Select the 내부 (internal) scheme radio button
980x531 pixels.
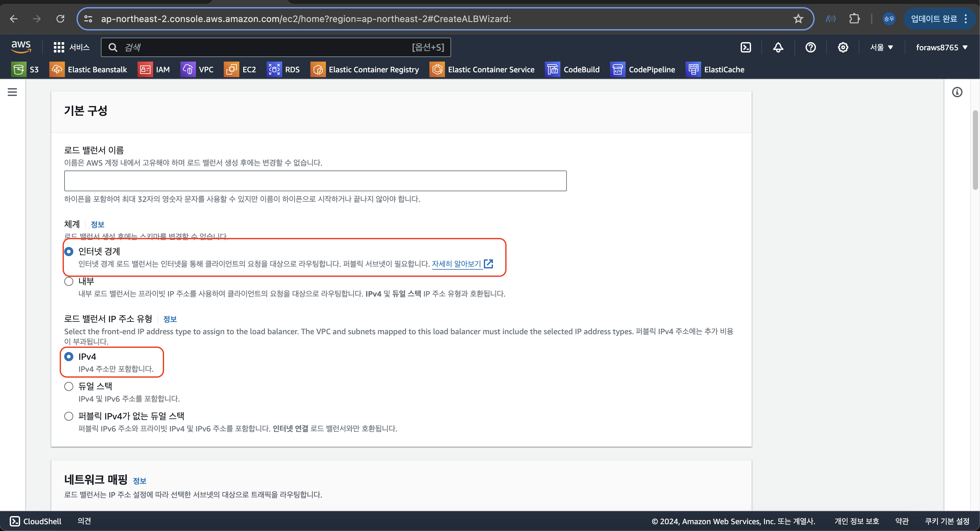[x=69, y=281]
